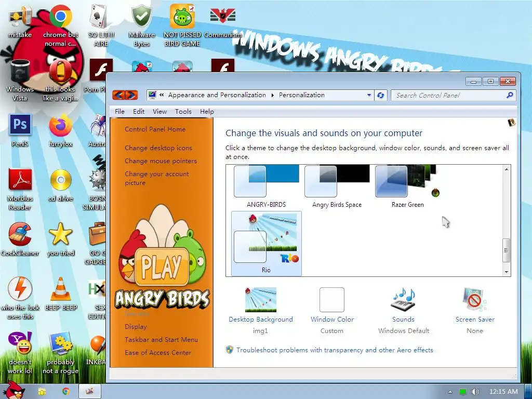This screenshot has width=532, height=399.
Task: Click the double chevron in the address bar
Action: 162,95
